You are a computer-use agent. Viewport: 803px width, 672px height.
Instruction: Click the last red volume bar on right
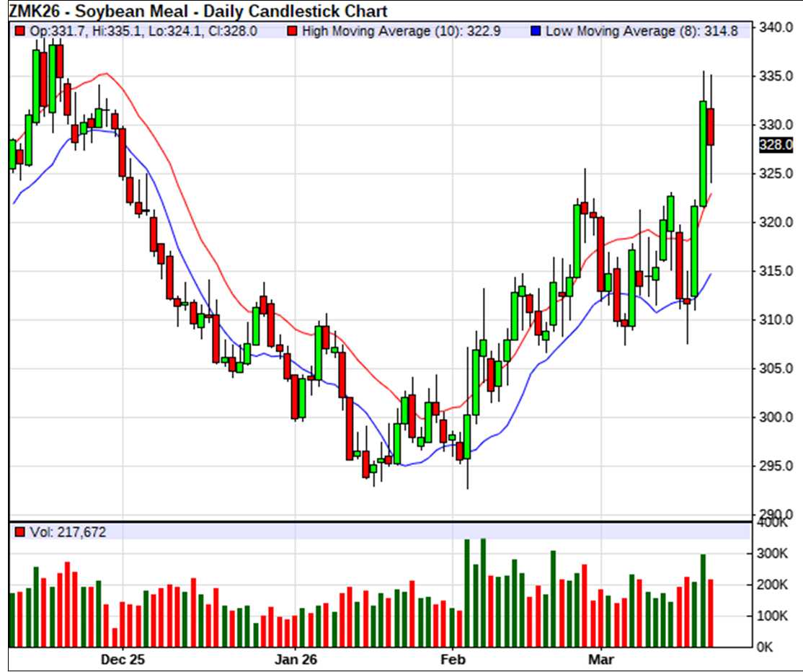[711, 613]
